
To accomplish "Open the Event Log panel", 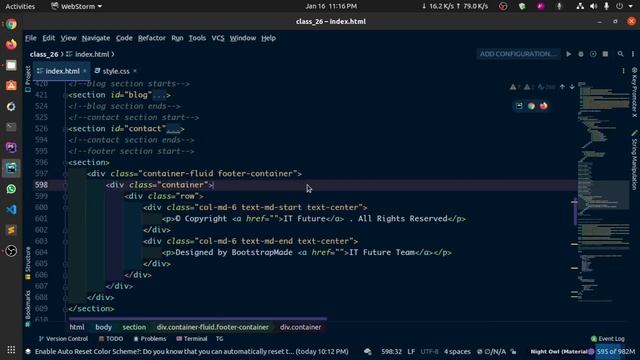I will click(607, 339).
